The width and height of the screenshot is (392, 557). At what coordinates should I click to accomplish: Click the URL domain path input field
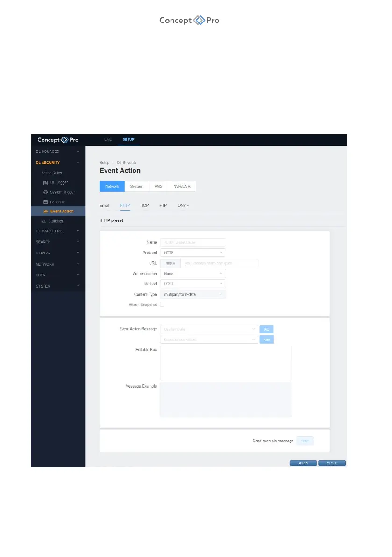(x=219, y=263)
